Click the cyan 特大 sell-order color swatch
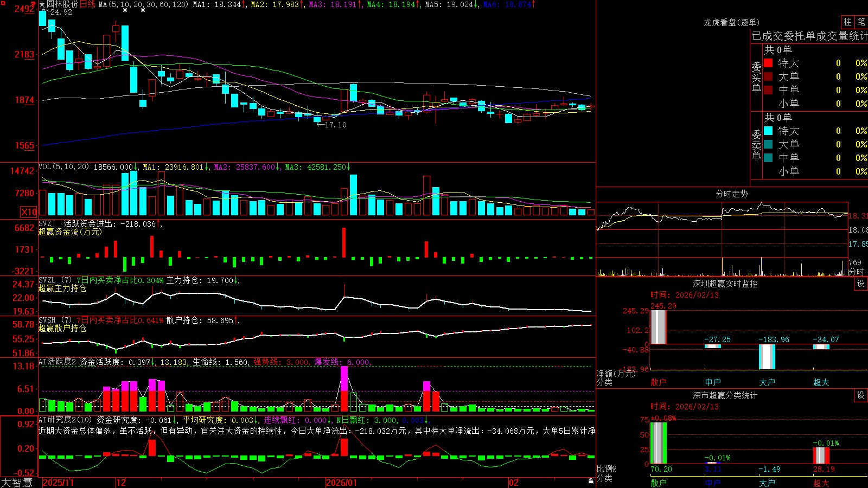Screen dimensions: 868x488 point(768,131)
